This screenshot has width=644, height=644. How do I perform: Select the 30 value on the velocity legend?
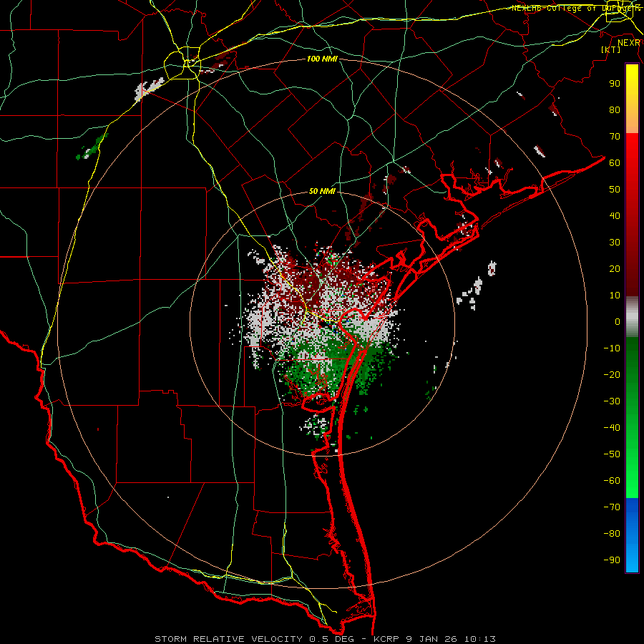tap(615, 243)
